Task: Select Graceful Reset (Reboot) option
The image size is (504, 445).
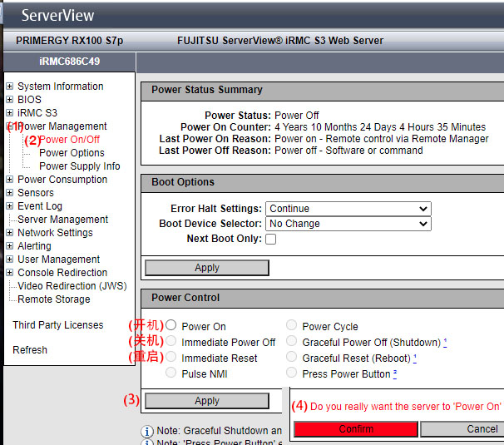Action: click(292, 356)
